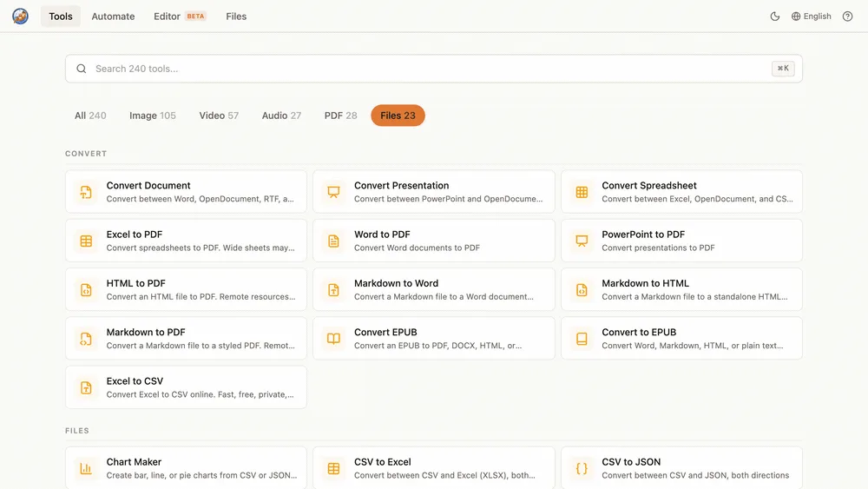Click the CSV to JSON braces icon
This screenshot has height=489, width=868.
(x=582, y=468)
